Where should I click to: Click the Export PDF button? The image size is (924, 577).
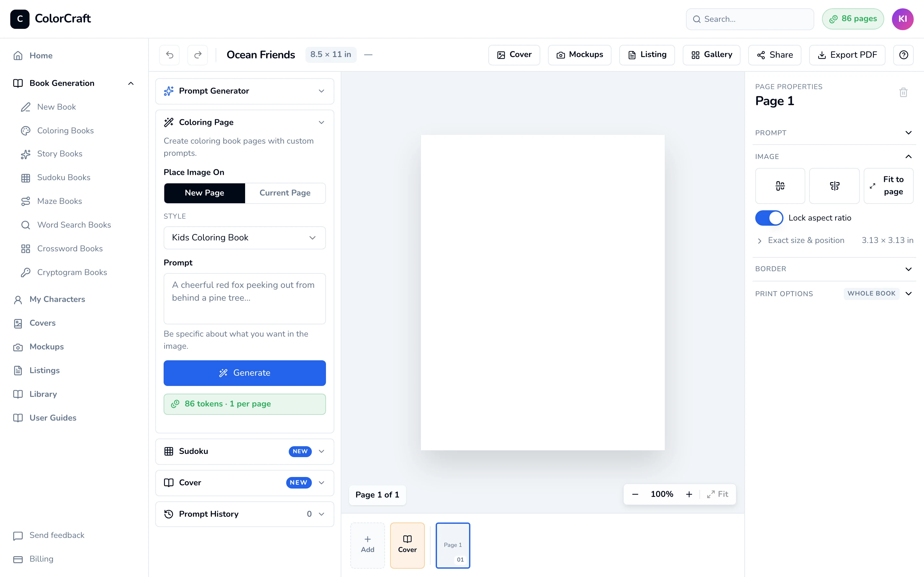coord(847,55)
